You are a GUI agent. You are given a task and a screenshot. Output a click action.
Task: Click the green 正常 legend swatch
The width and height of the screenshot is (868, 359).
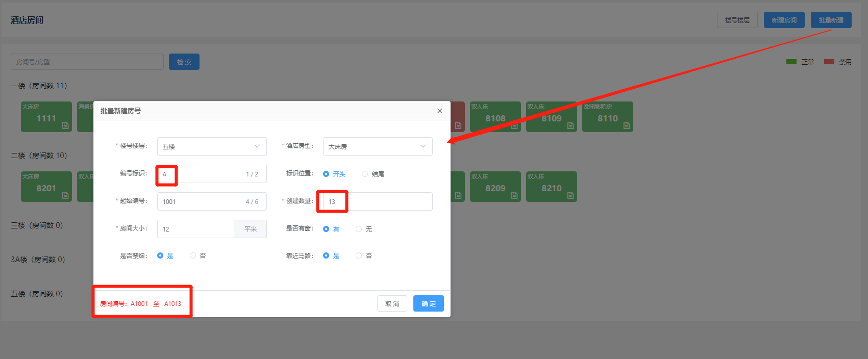click(791, 62)
